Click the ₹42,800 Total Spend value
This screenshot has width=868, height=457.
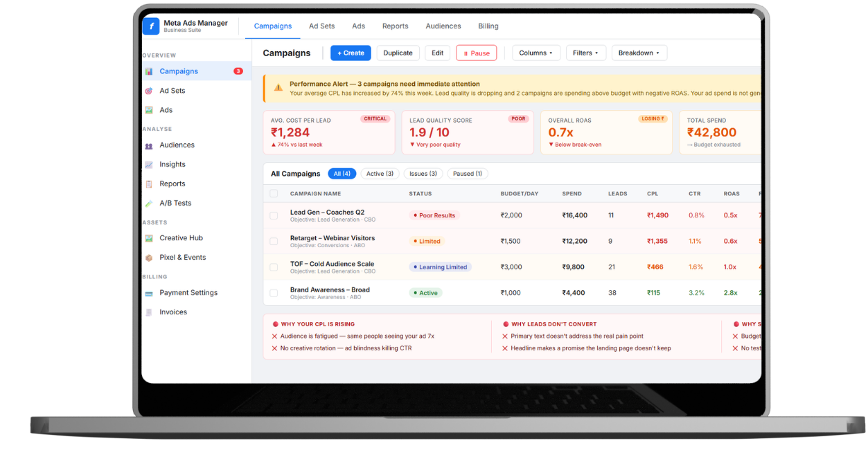(711, 133)
